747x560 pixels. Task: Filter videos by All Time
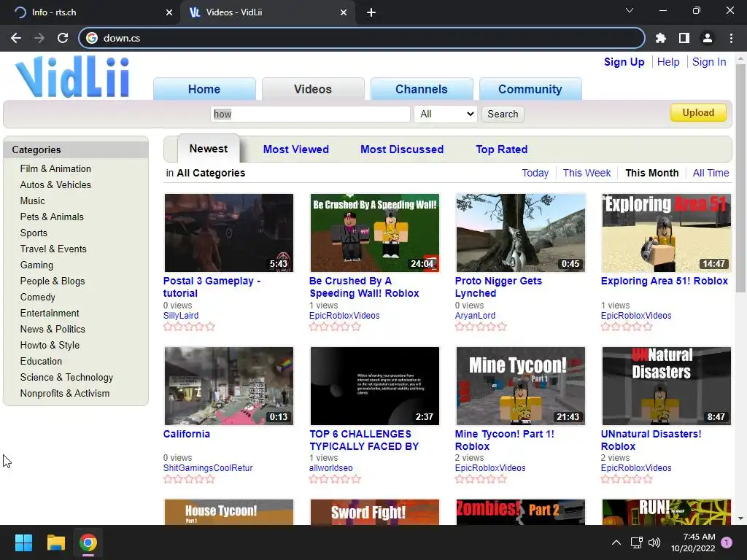711,173
